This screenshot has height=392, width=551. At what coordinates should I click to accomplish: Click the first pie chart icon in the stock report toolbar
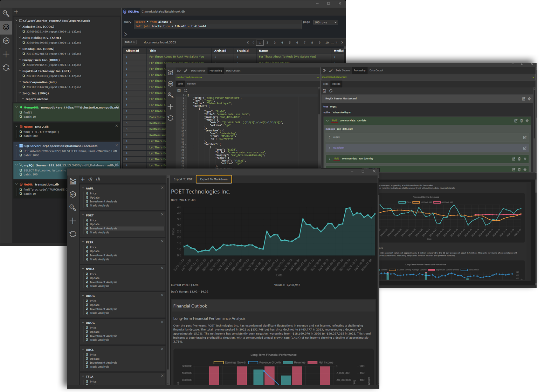[90, 179]
